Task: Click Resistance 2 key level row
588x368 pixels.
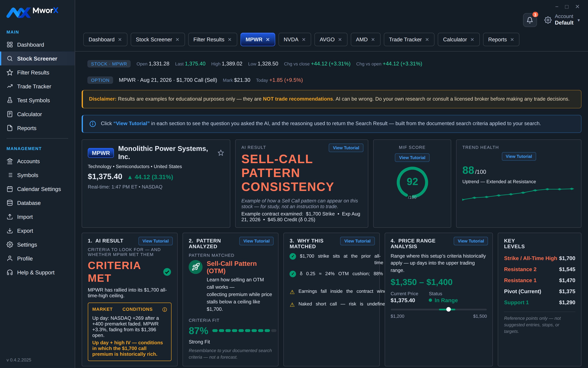Action: point(539,269)
